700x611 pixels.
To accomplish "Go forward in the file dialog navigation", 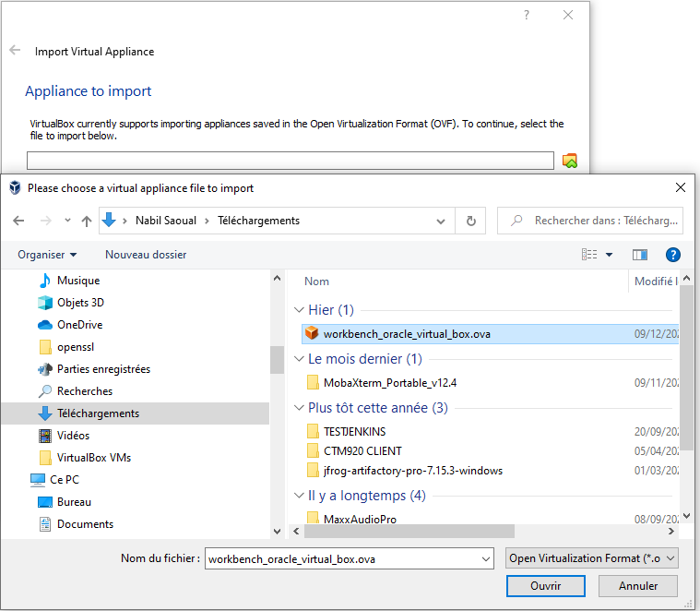I will tap(45, 221).
